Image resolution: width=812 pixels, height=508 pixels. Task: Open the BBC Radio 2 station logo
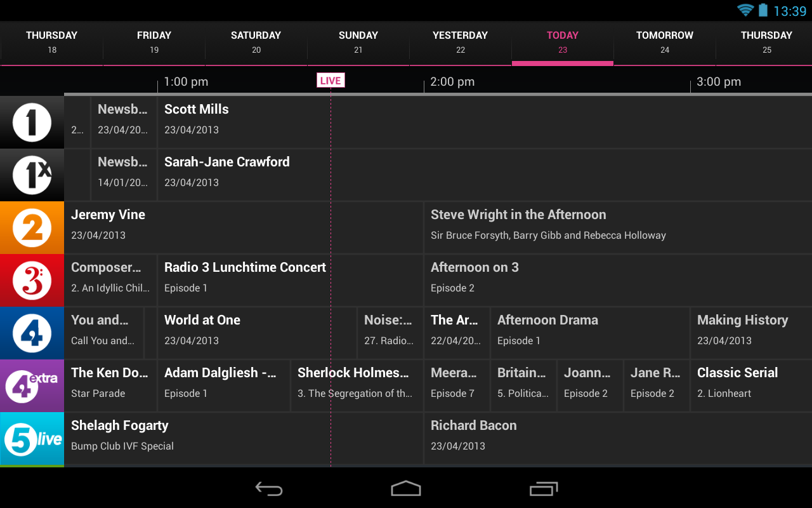pos(32,227)
